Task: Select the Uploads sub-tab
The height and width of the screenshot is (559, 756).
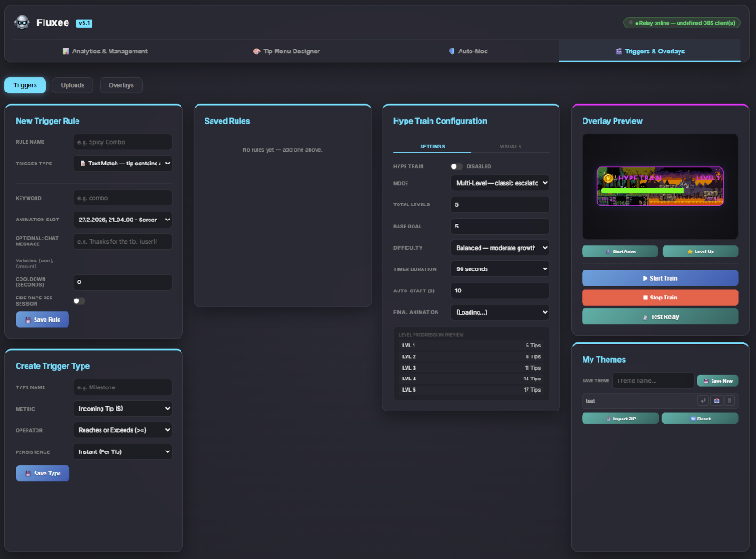Action: tap(73, 85)
